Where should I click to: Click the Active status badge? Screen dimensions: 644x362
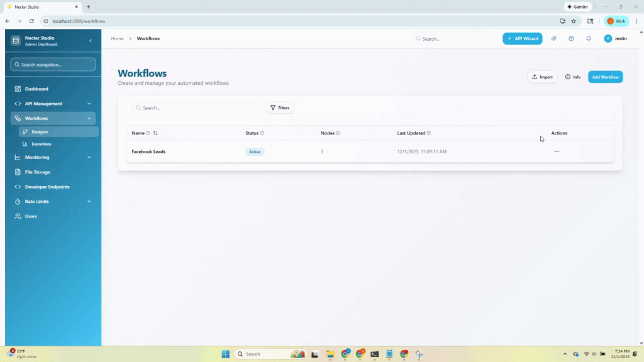(x=255, y=151)
